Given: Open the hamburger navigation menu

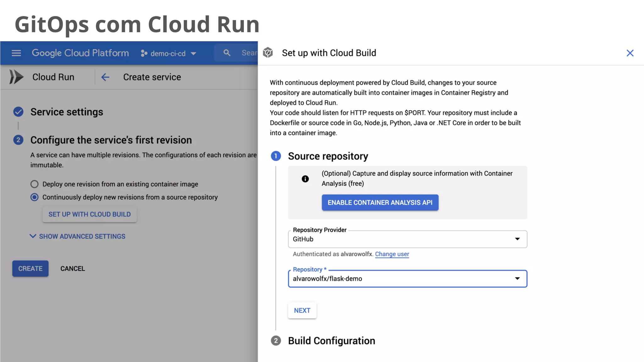Looking at the screenshot, I should (x=16, y=53).
